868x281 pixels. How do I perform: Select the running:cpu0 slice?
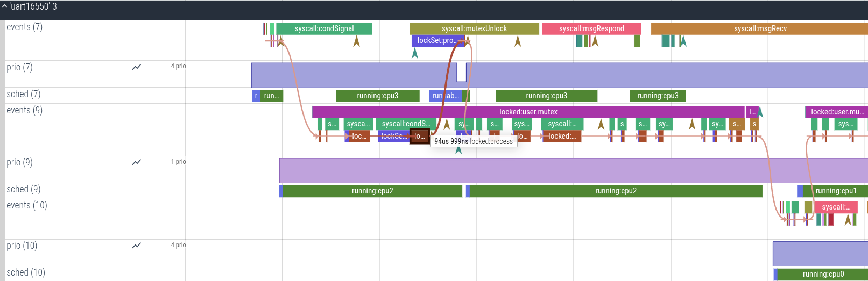[x=823, y=274]
